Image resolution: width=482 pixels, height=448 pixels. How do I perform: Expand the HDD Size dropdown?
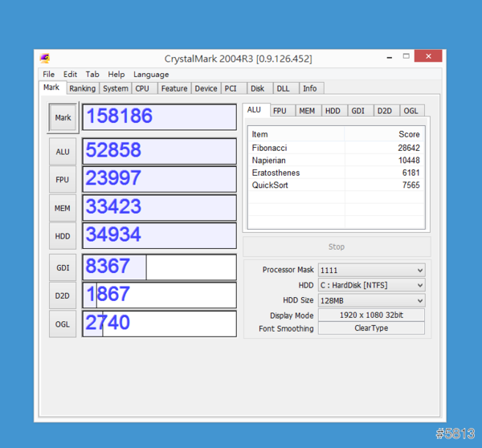[x=371, y=301]
